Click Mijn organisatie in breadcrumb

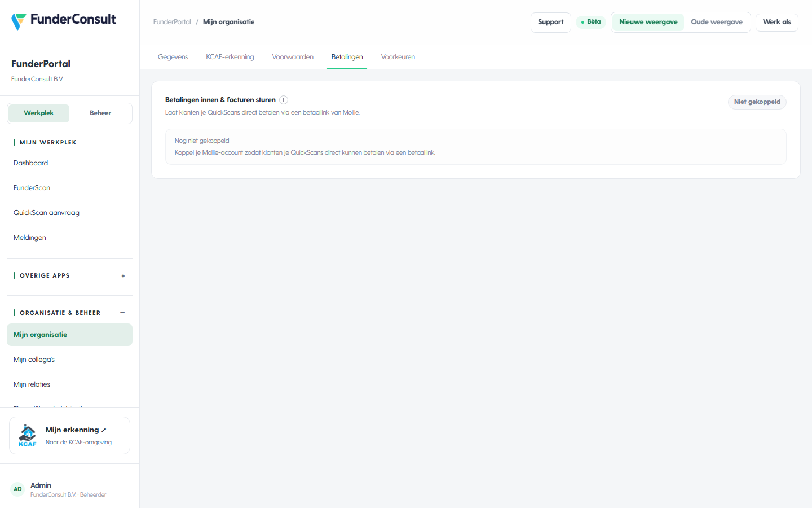click(228, 22)
